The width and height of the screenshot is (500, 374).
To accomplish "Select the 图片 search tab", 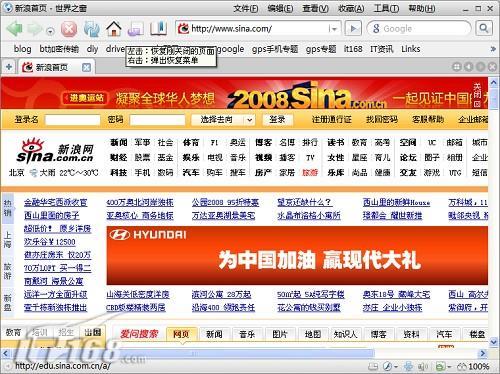I will coord(280,334).
